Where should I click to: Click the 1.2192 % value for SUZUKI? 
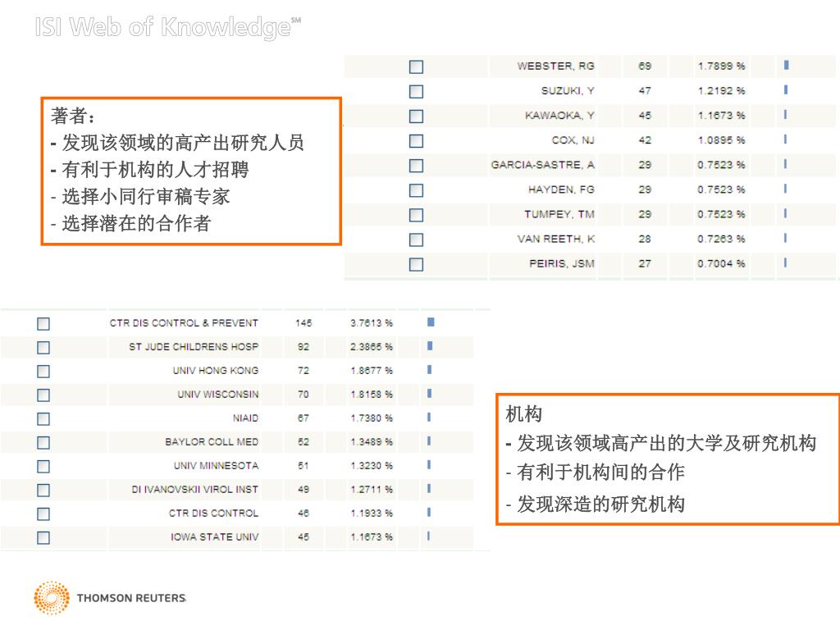[721, 90]
